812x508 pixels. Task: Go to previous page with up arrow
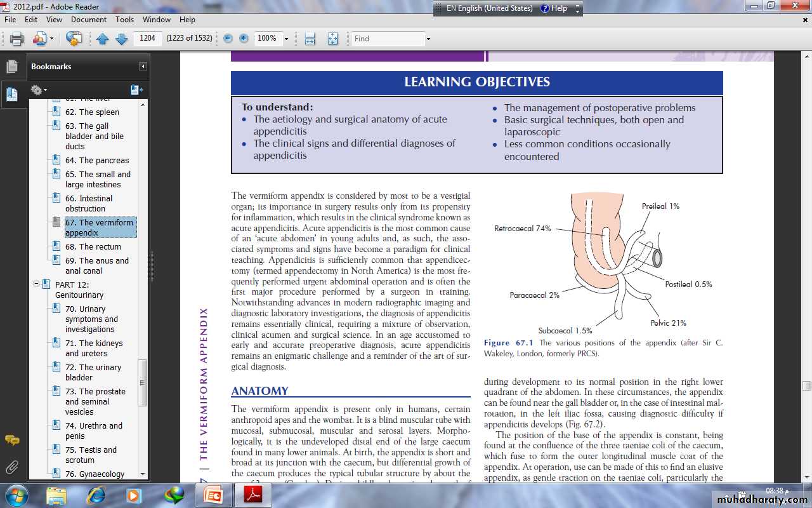click(x=103, y=39)
